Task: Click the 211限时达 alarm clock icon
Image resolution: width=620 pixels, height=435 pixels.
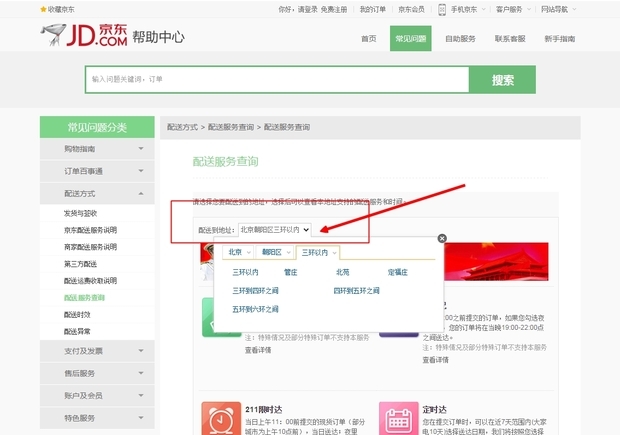Action: coord(219,421)
